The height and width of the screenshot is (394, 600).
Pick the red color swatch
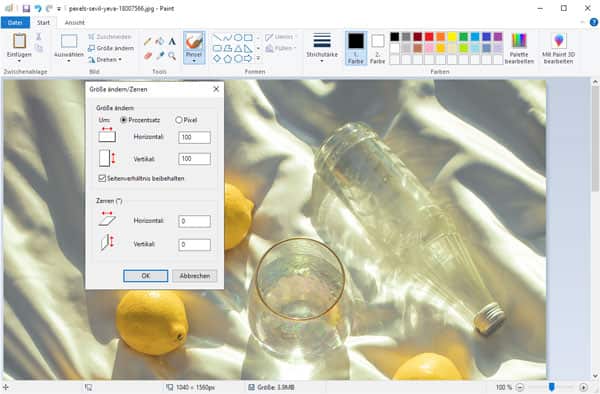click(429, 37)
